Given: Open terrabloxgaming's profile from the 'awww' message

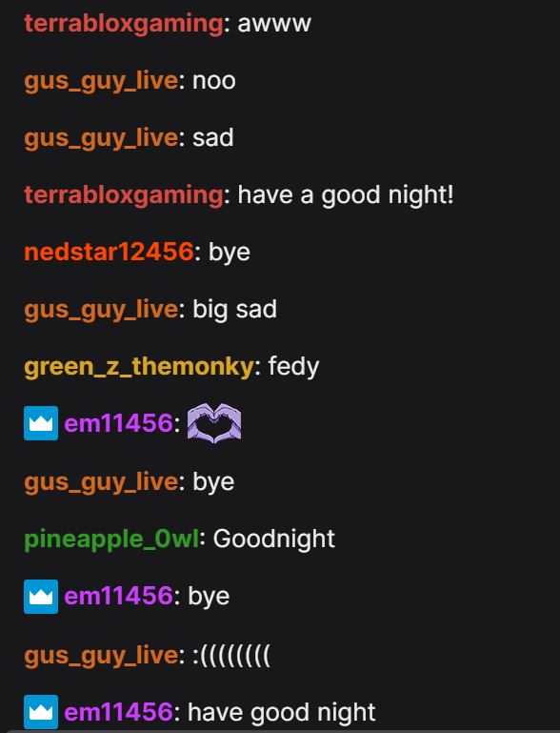Looking at the screenshot, I should [124, 24].
